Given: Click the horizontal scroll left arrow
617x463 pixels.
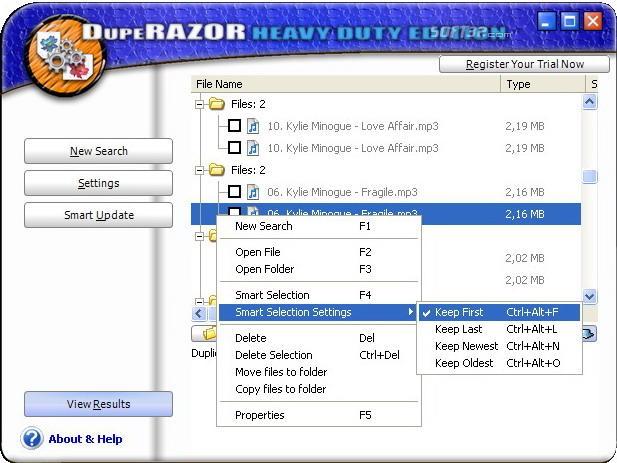Looking at the screenshot, I should [x=199, y=314].
